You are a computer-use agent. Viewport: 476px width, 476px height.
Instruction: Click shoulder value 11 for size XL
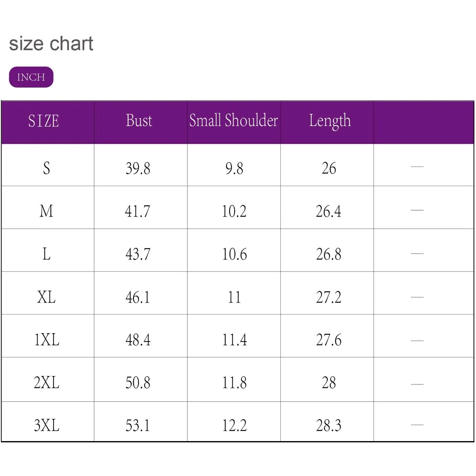[x=234, y=297]
